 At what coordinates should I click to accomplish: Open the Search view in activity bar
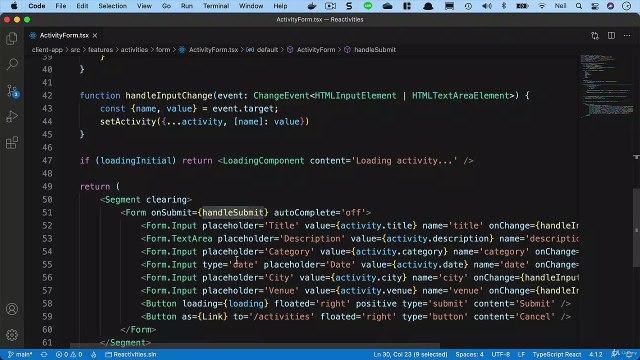point(12,64)
